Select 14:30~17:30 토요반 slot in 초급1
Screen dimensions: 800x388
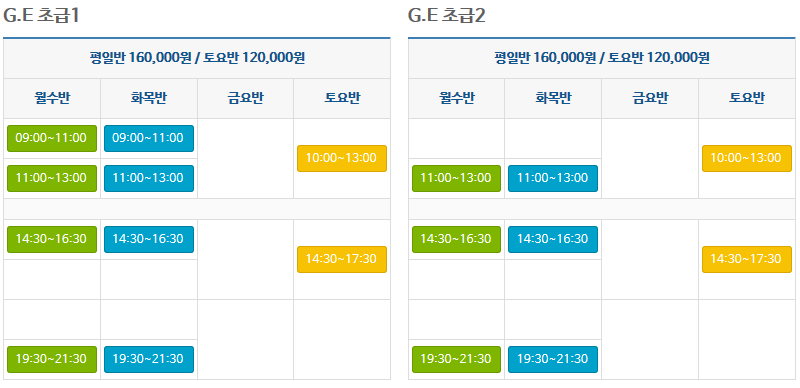point(342,259)
